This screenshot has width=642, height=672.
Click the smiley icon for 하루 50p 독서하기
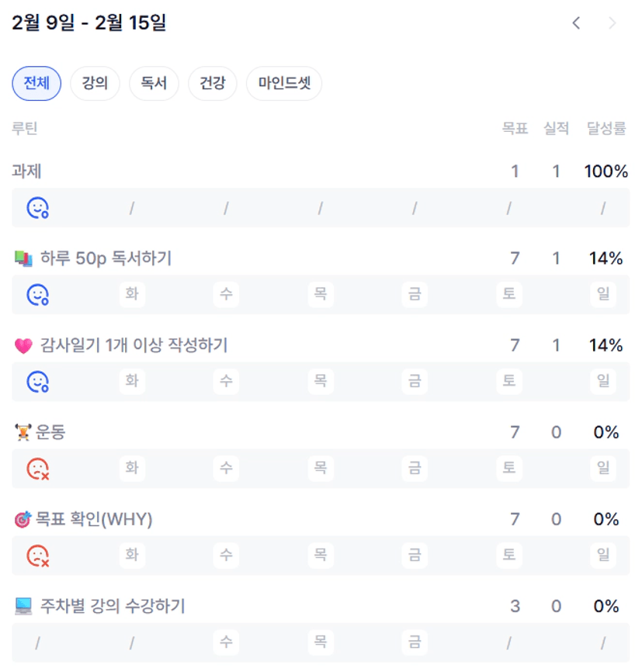[x=37, y=295]
